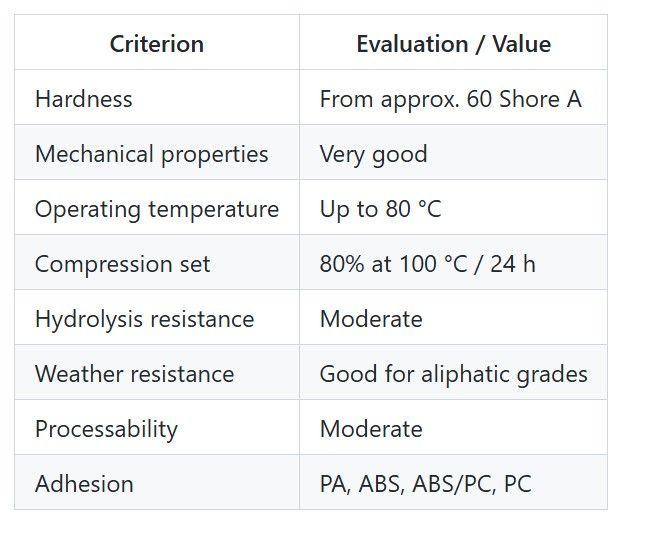
Task: Click the 'PA, ABS, ABS/PC, PC' value
Action: tap(425, 484)
